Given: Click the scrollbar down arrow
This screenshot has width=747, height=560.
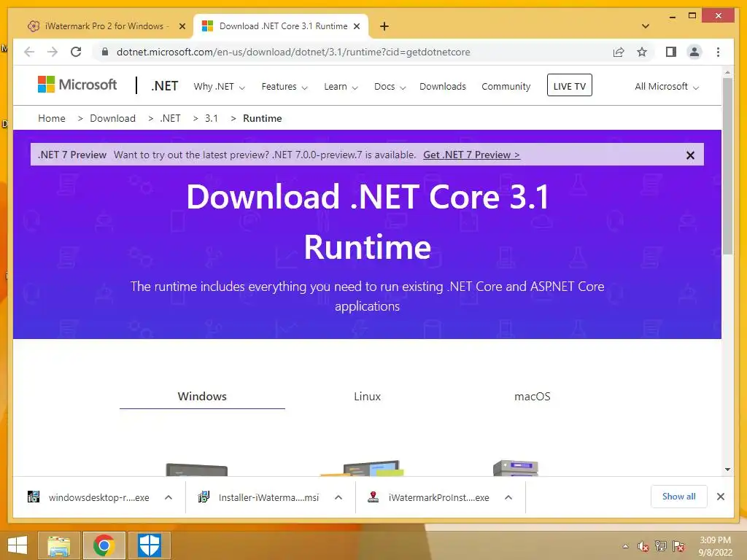Looking at the screenshot, I should (x=727, y=470).
